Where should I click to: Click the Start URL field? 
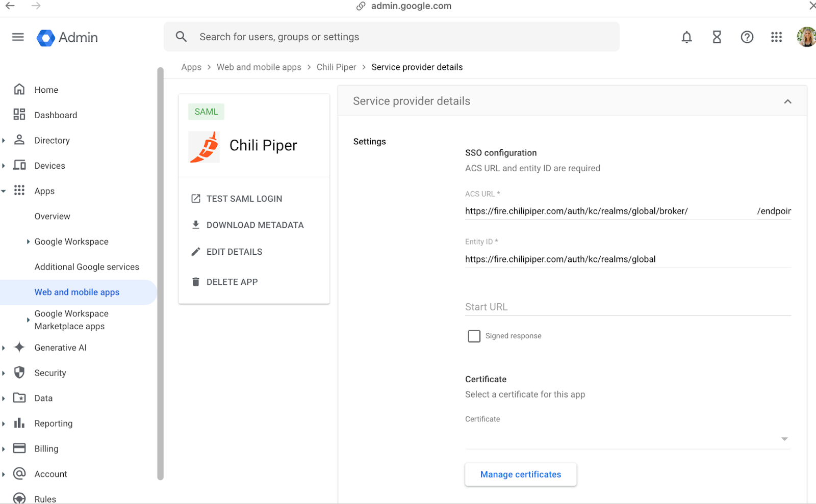tap(628, 307)
